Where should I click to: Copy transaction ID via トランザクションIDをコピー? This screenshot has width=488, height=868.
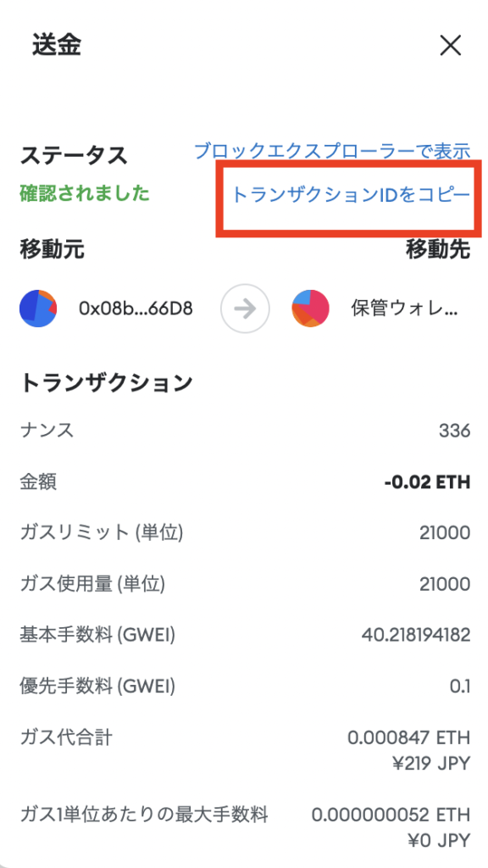350,194
